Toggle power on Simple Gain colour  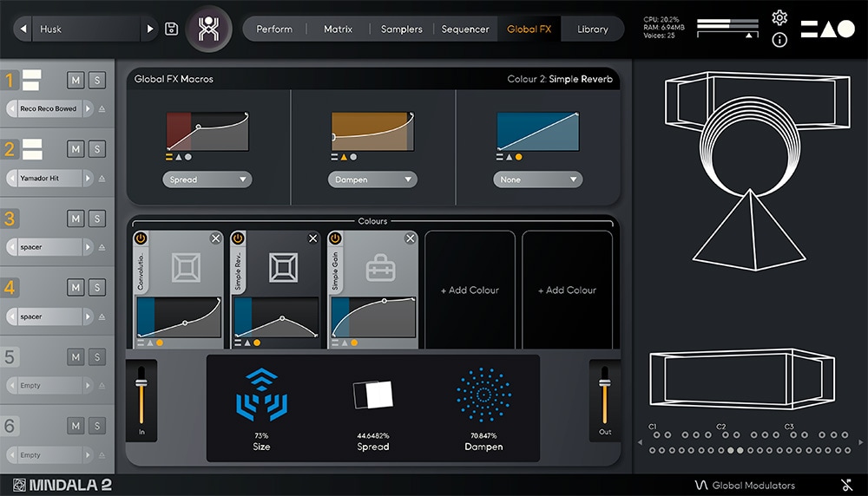click(335, 238)
